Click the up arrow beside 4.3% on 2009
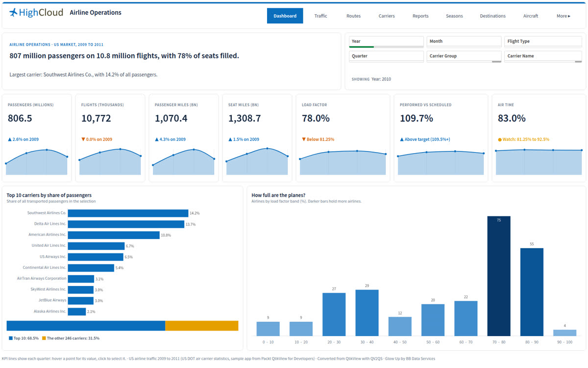The height and width of the screenshot is (368, 588). click(157, 139)
